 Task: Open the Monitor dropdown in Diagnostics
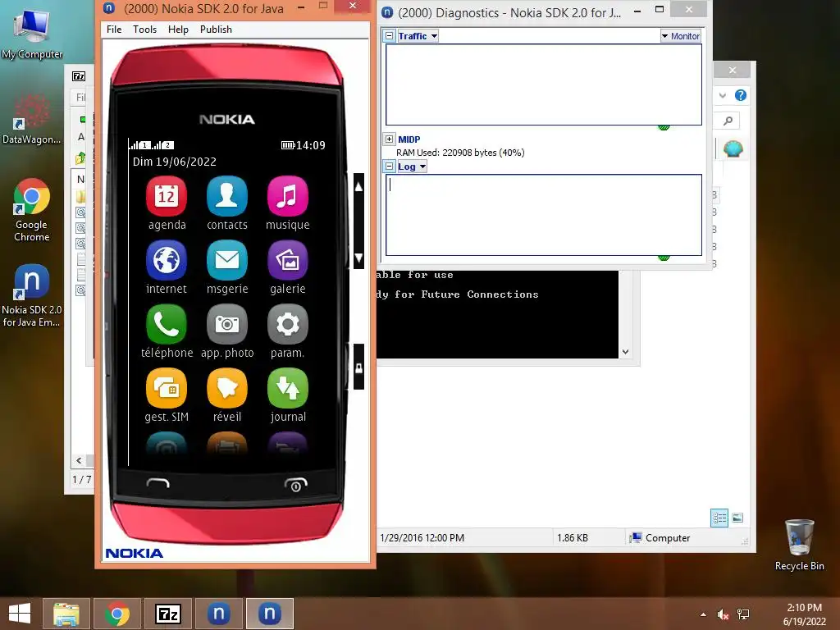[680, 36]
